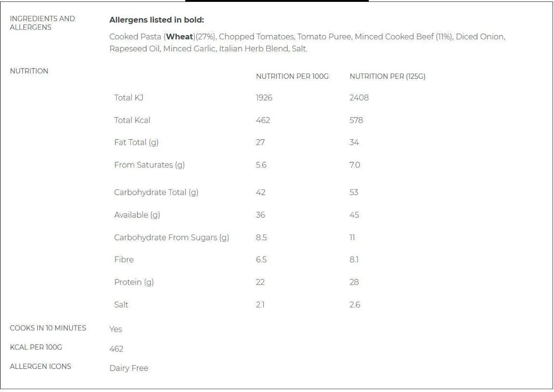Click the Nutrition section label
Viewport: 554px width, 392px height.
[x=29, y=71]
